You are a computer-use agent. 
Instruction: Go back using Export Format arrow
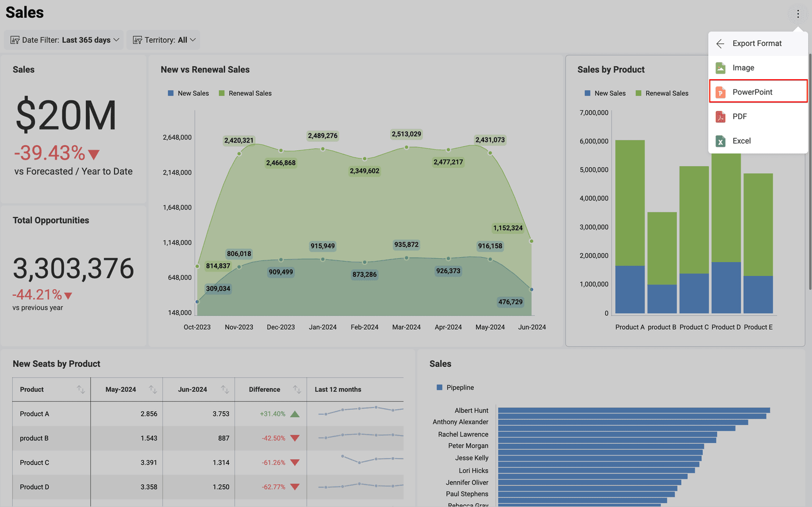coord(720,43)
